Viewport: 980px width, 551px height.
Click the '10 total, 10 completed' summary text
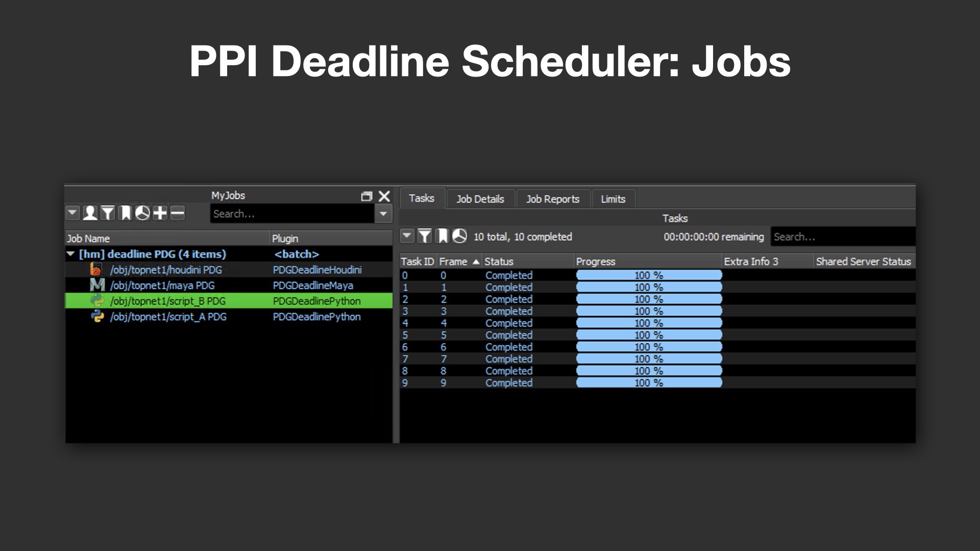pyautogui.click(x=523, y=237)
